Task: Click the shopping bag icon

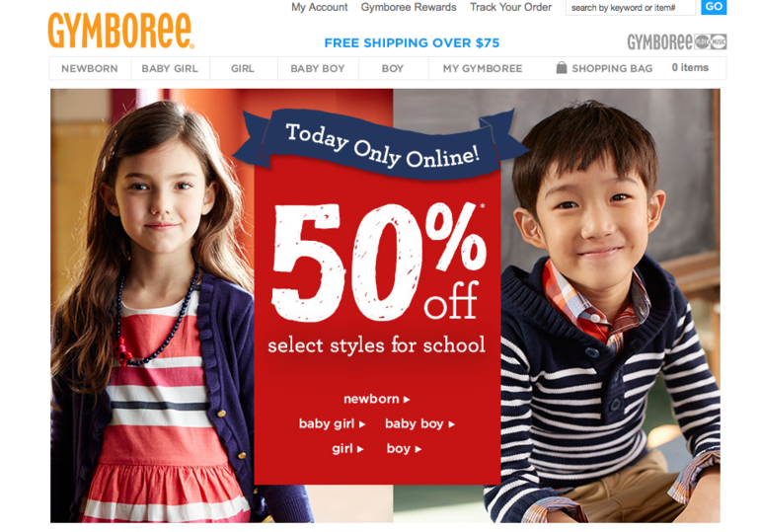Action: click(562, 68)
